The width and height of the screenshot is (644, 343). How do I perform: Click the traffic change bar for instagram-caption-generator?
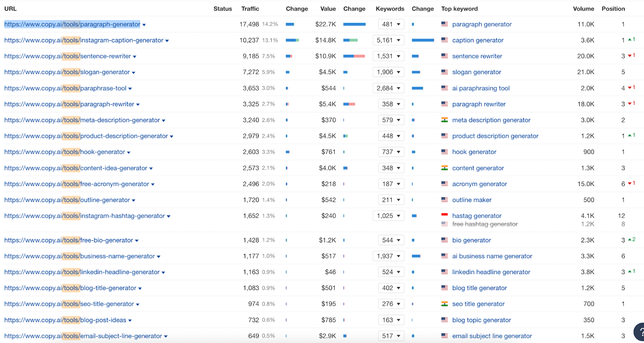coord(292,40)
